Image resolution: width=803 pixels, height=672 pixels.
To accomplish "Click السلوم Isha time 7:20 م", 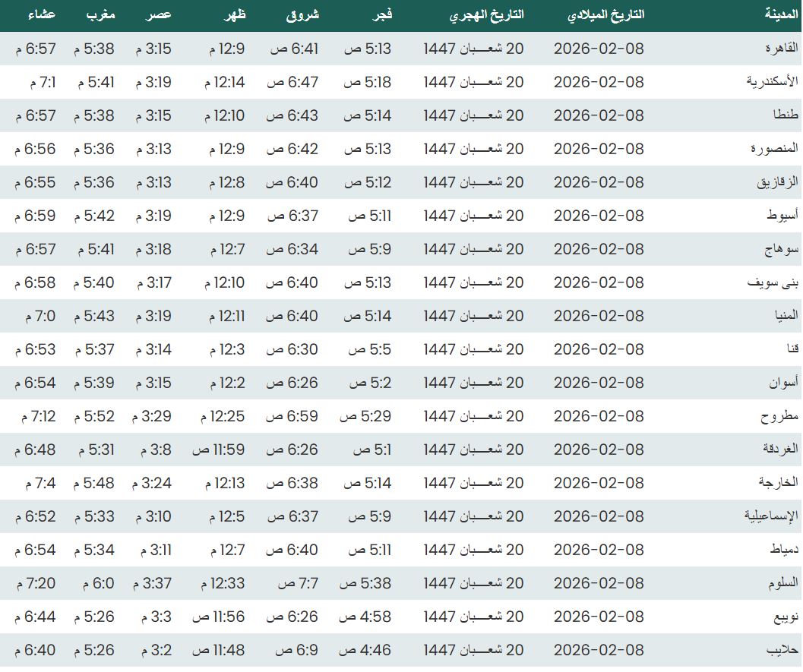I will click(36, 583).
